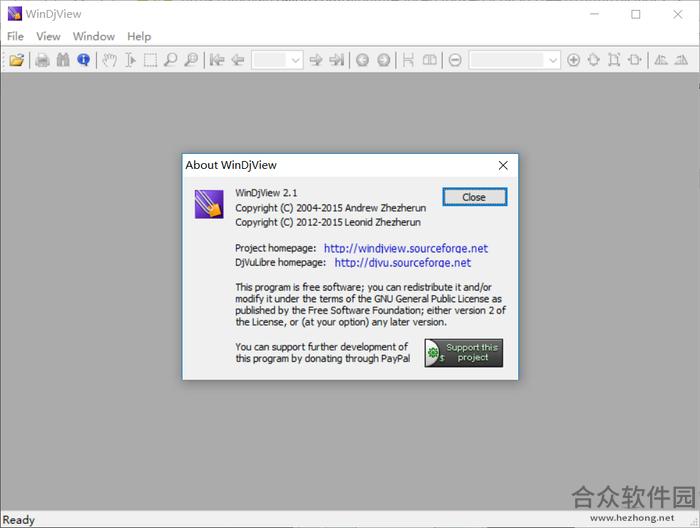Go to next page arrow icon

[316, 60]
